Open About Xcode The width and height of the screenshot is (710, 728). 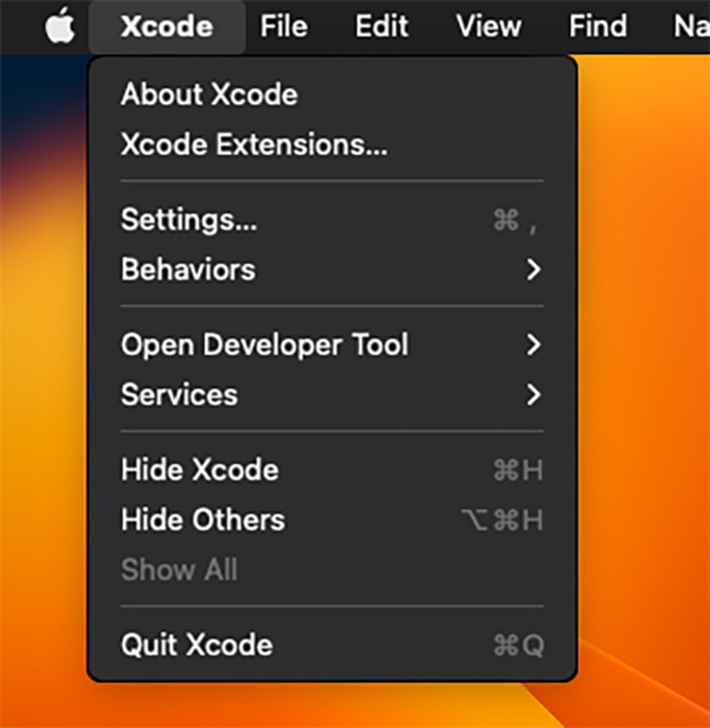click(209, 94)
